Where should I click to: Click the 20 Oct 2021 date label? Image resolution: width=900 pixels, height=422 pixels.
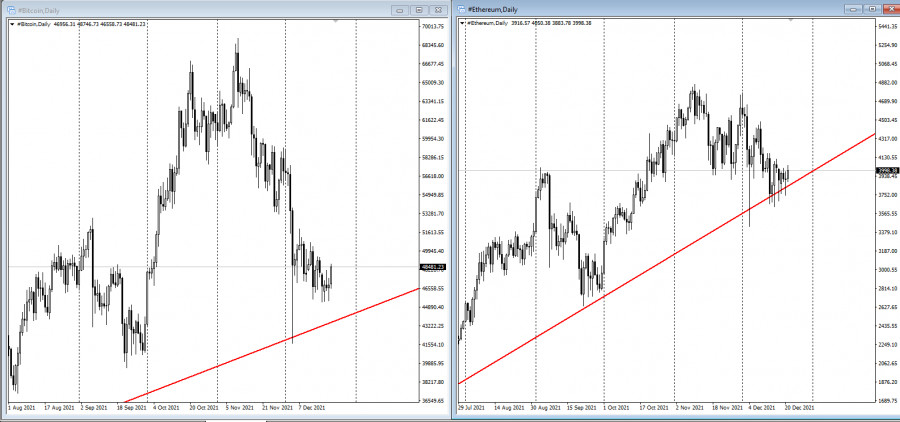coord(203,408)
